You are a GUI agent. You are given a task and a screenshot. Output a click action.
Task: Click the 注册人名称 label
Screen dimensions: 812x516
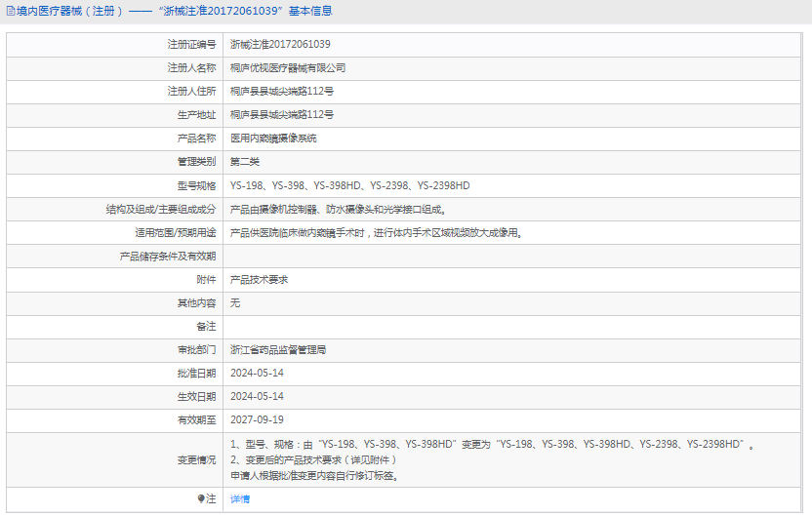(191, 68)
